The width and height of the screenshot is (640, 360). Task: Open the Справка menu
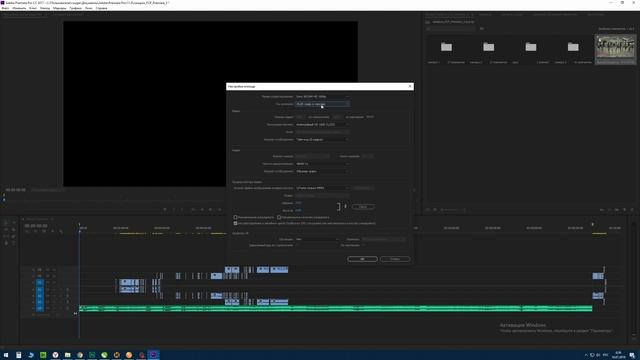tap(102, 8)
